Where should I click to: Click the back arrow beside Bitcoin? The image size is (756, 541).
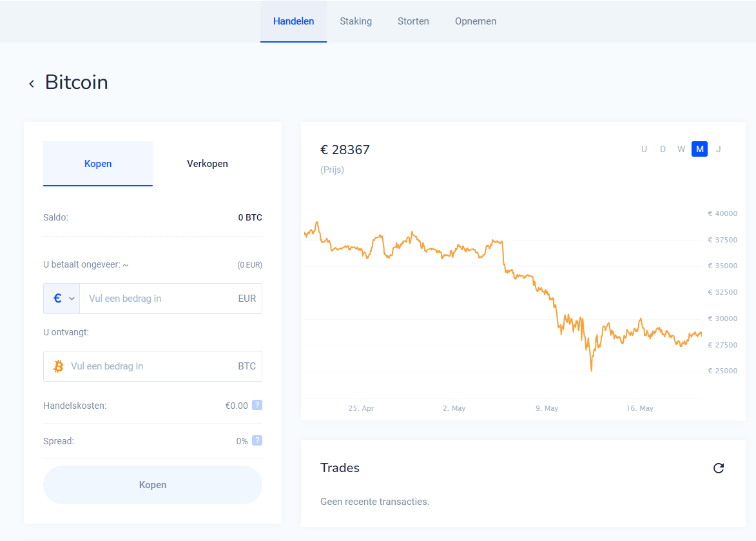(x=31, y=84)
